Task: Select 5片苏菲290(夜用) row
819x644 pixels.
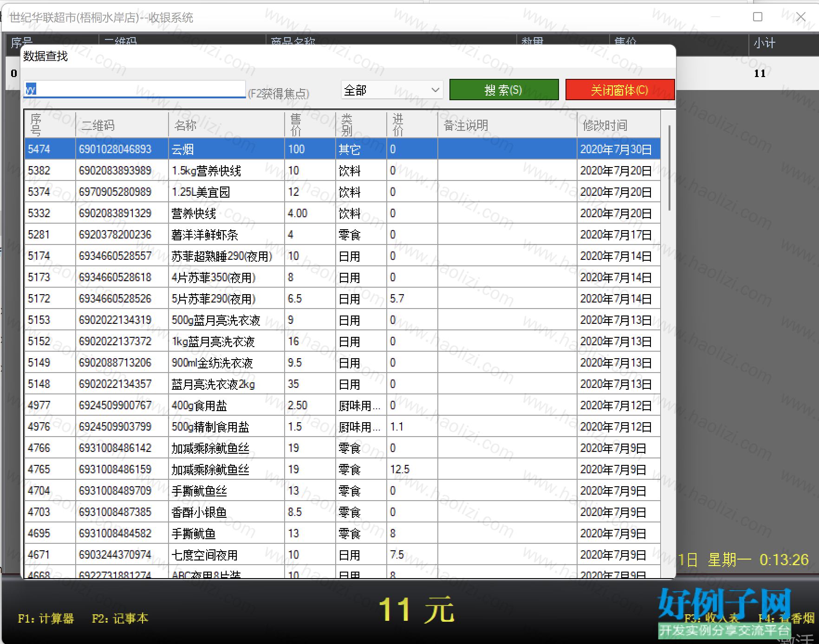Action: (x=342, y=298)
